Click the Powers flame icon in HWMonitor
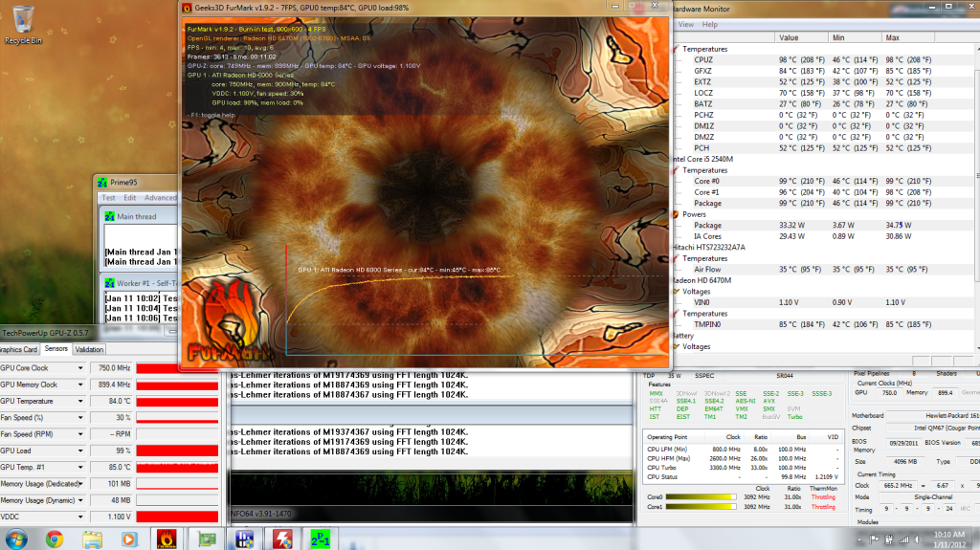 click(x=675, y=214)
